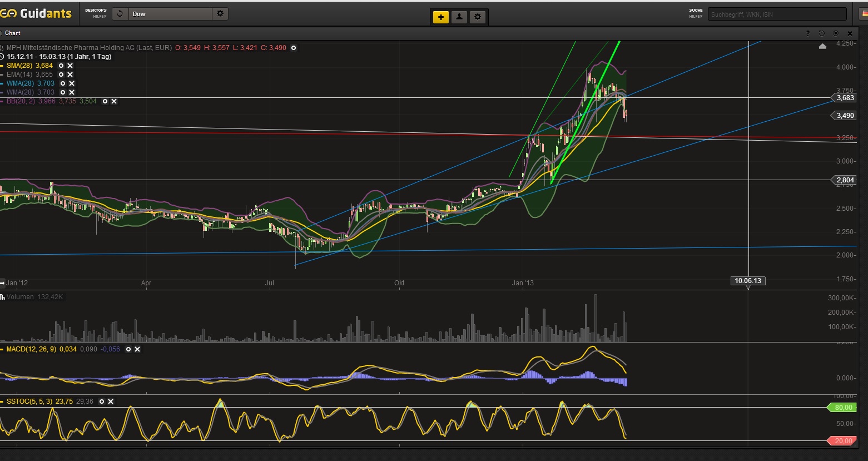Click the MPH Mittelständische Pharma Holding AG title
The image size is (868, 461).
(89, 48)
